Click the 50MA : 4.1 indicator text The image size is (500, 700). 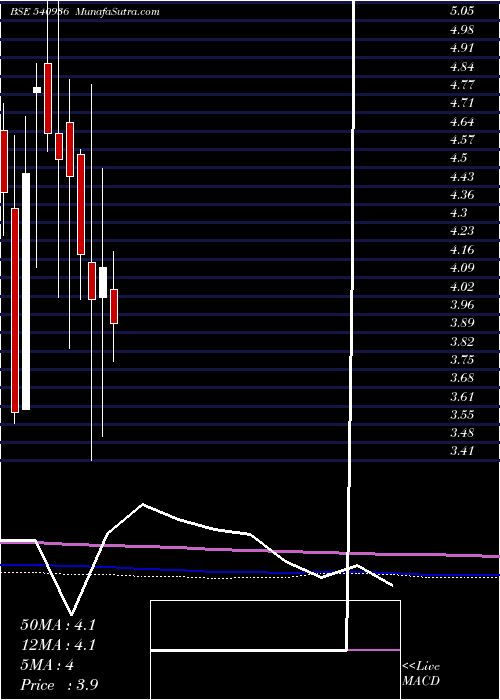pos(58,625)
